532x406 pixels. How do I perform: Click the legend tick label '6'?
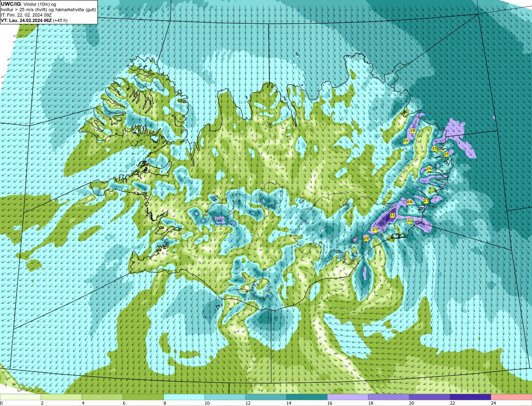(x=124, y=403)
